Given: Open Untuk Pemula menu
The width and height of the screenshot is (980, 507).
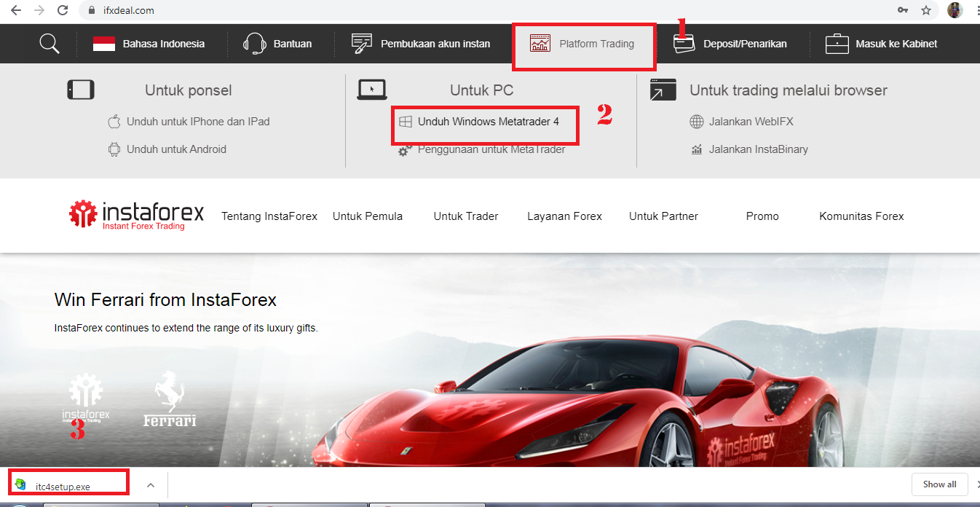Looking at the screenshot, I should click(x=368, y=216).
